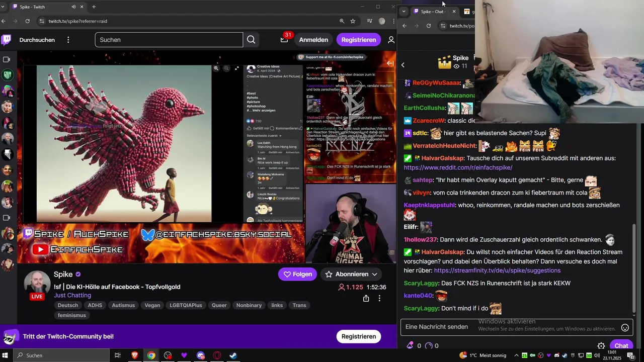Image resolution: width=644 pixels, height=362 pixels.
Task: Expand the Abonnieren dropdown
Action: pos(374,274)
